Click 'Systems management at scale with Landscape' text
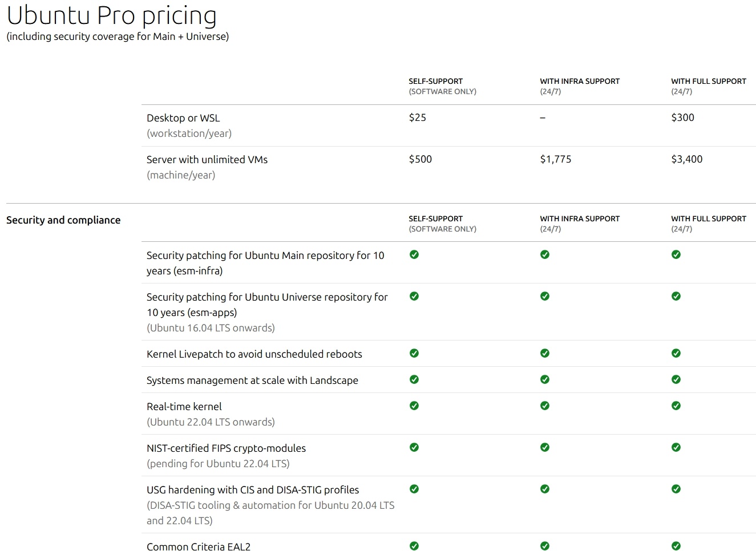The image size is (756, 551). 252,380
